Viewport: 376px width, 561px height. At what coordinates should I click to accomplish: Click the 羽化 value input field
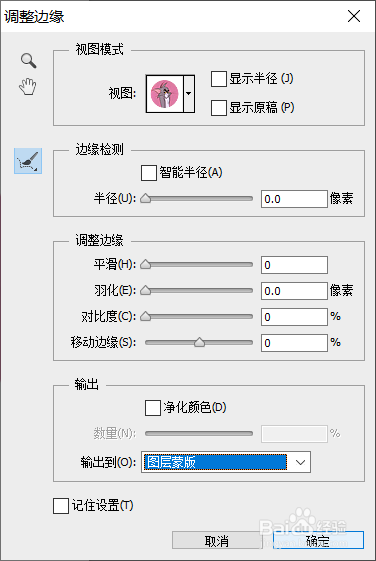coord(294,291)
